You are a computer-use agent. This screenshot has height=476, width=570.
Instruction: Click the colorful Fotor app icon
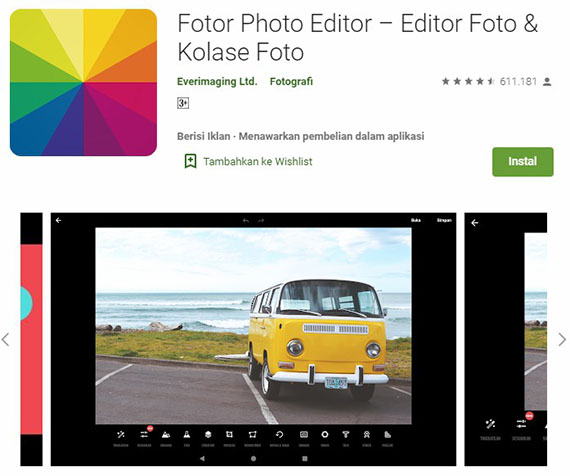coord(83,83)
